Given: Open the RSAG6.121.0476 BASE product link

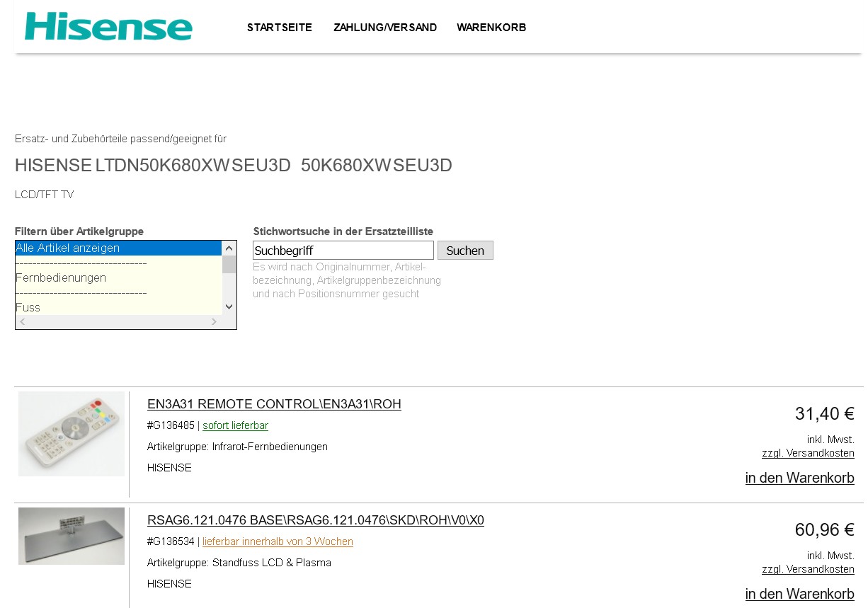Looking at the screenshot, I should (x=316, y=520).
